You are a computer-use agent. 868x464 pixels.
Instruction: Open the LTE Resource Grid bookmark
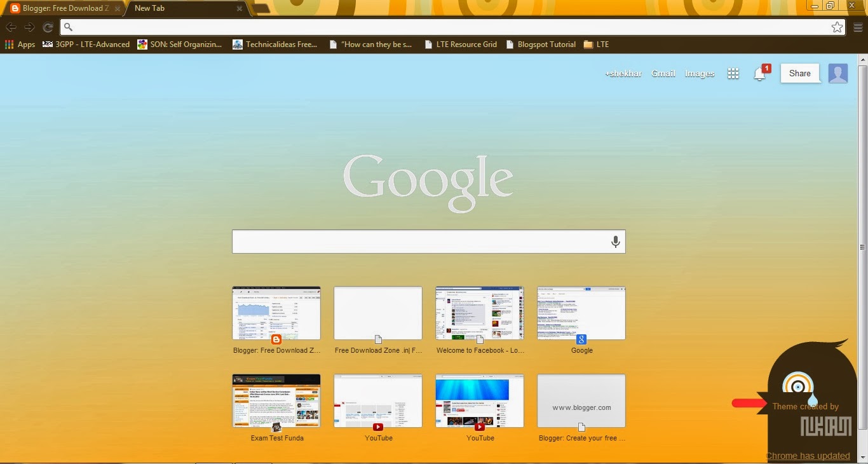pos(461,44)
